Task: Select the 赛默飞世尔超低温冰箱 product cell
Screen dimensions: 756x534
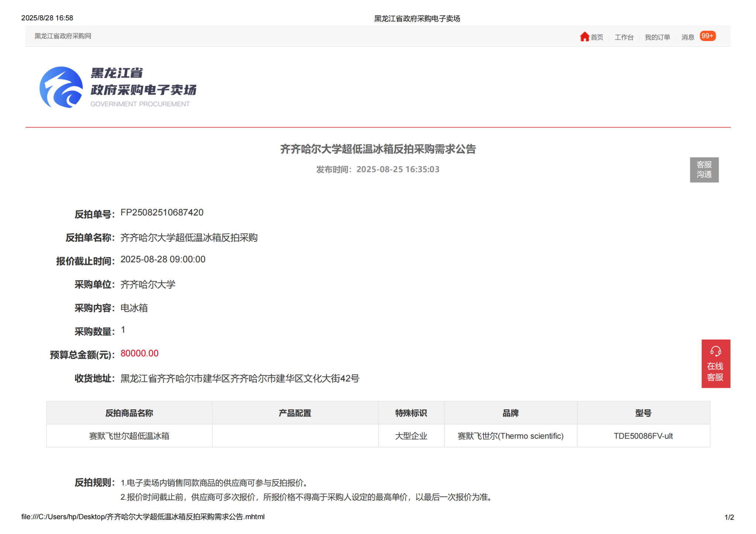Action: (x=129, y=436)
